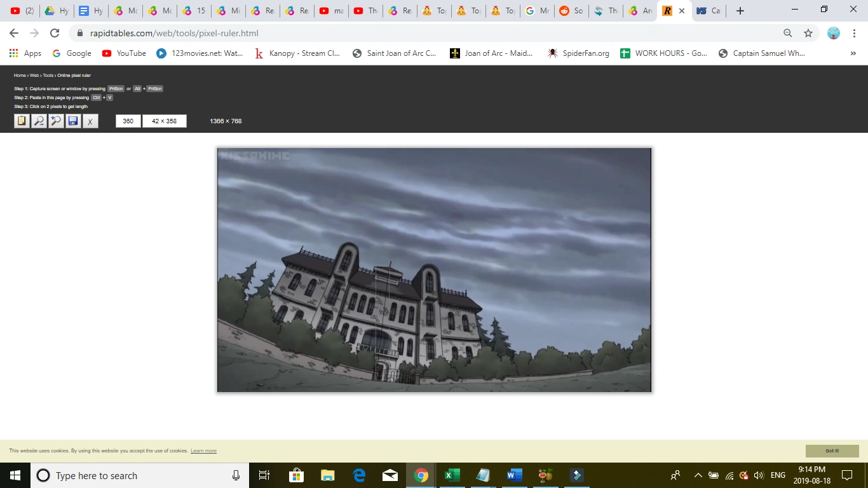Click the microphone icon in taskbar search
868x488 pixels.
[x=236, y=475]
